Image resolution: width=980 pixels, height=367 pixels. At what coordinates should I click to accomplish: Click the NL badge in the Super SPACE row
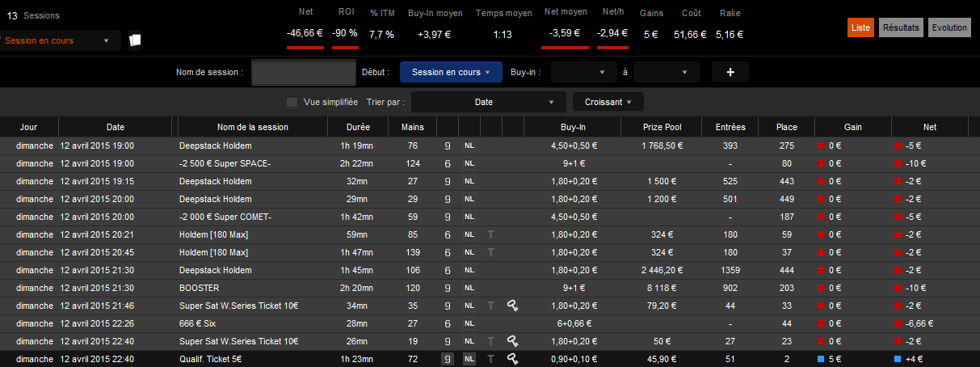tap(469, 163)
